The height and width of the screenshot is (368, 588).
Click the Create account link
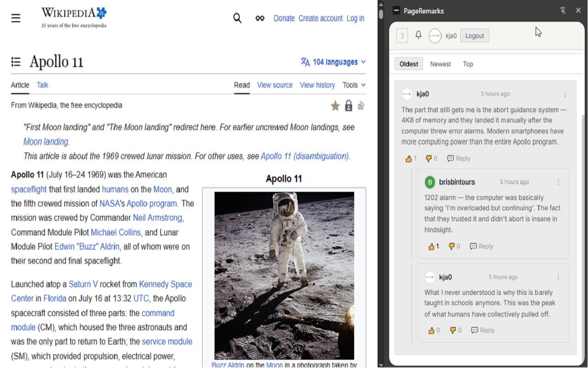coord(321,18)
